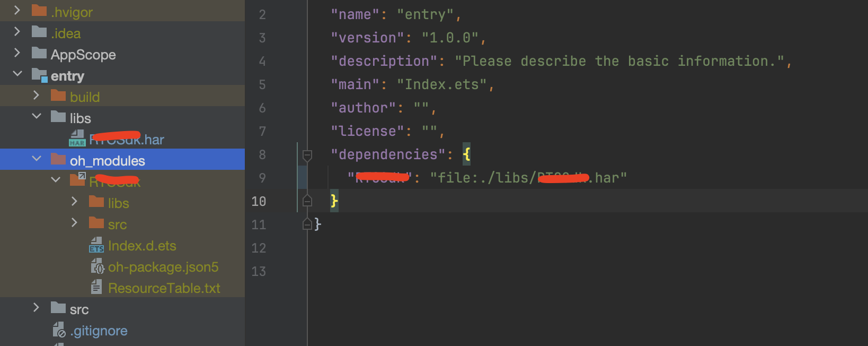Click the oh_modules folder icon
Screen dimensions: 868x346
click(58, 159)
